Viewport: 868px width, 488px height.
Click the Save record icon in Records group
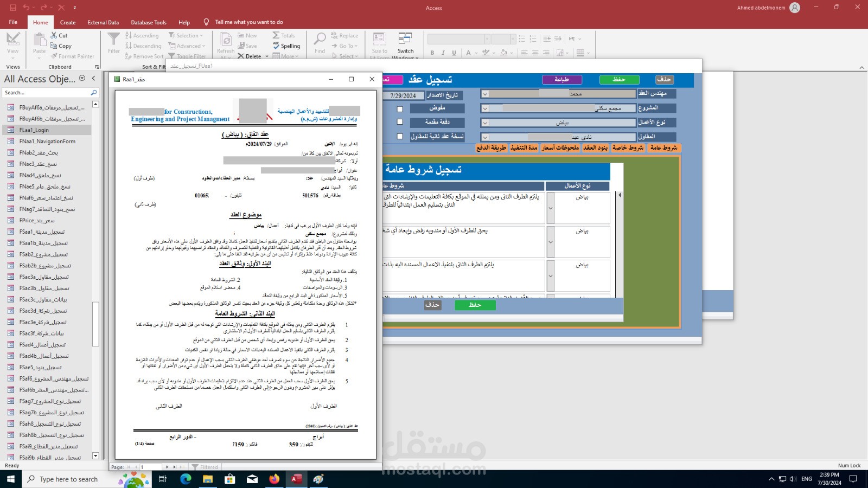pyautogui.click(x=241, y=46)
